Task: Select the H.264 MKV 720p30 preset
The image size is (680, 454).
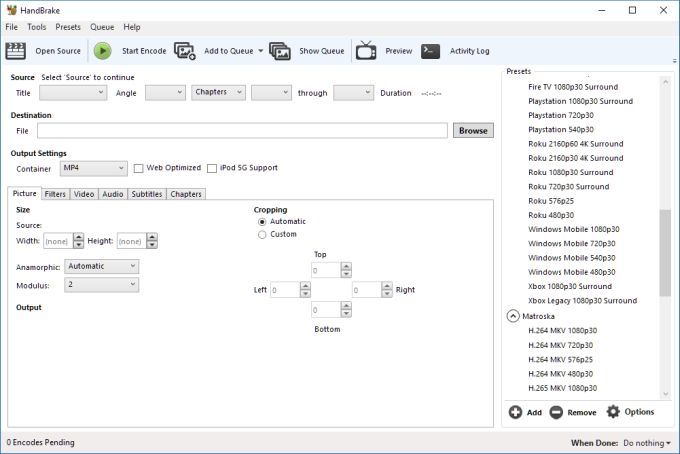Action: 560,345
